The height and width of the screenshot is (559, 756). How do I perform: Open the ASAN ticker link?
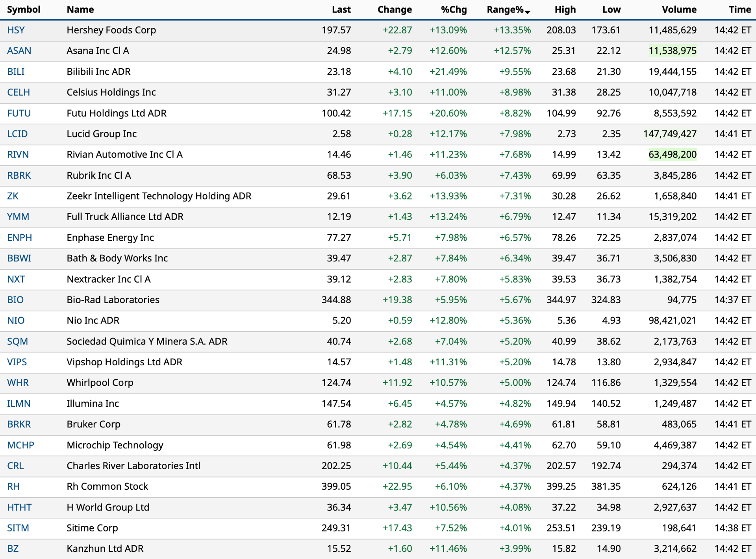point(19,51)
